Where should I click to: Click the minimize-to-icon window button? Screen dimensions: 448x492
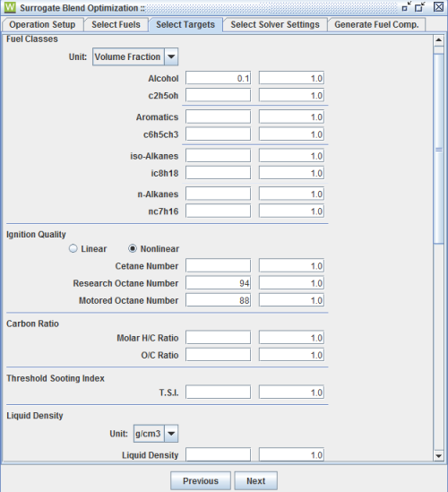407,7
